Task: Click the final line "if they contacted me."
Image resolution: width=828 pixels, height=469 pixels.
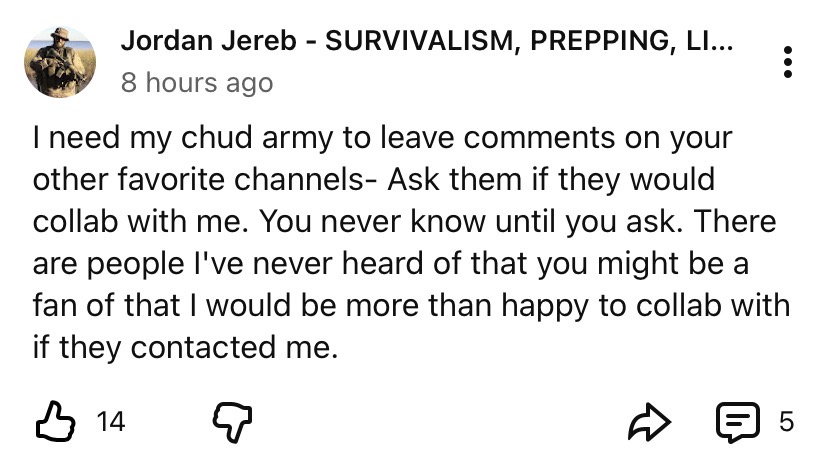Action: (x=180, y=347)
